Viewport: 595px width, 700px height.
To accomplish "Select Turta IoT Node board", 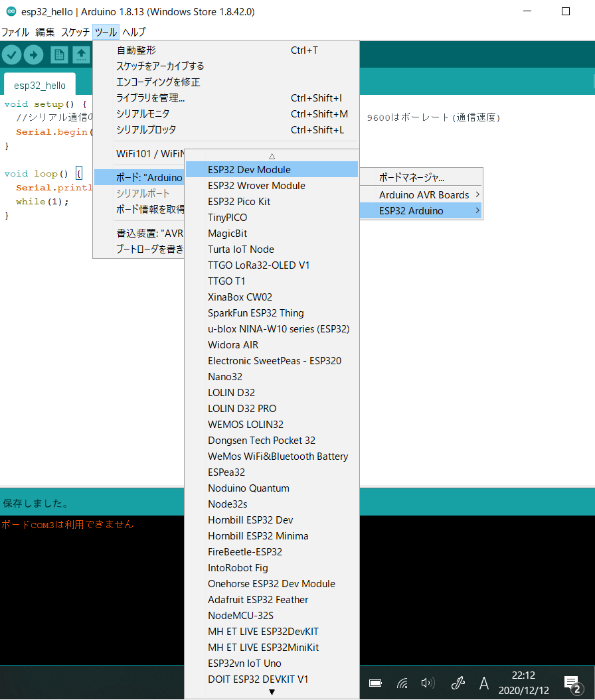I will pyautogui.click(x=272, y=249).
